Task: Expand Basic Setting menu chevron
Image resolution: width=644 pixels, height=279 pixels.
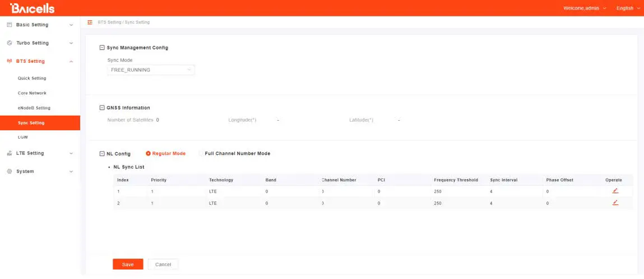Action: pos(71,25)
